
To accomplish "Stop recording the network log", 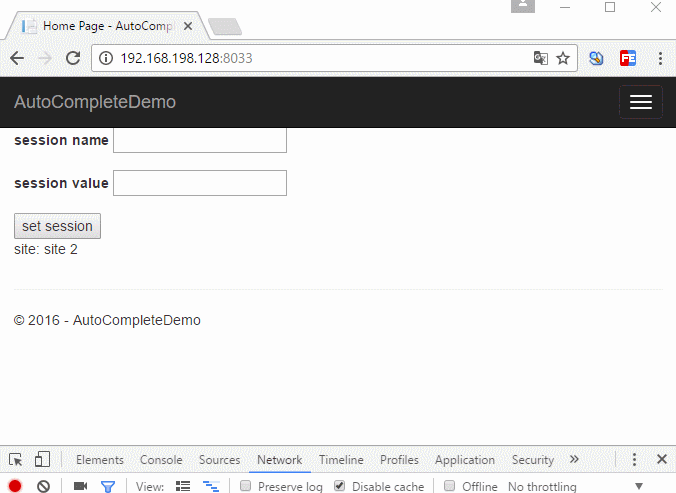I will pos(15,486).
